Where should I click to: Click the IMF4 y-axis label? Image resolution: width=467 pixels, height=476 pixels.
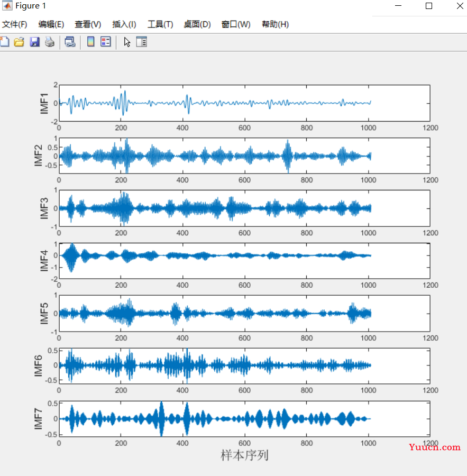44,261
